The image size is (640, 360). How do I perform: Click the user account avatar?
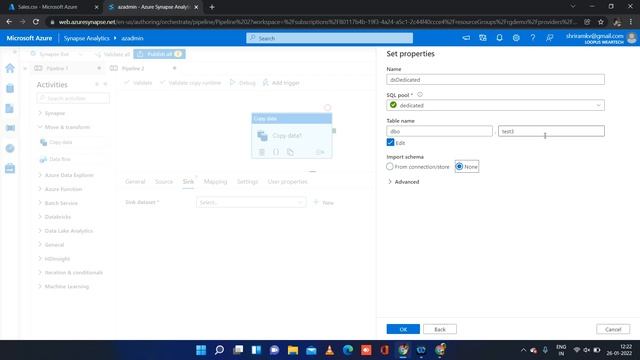pyautogui.click(x=632, y=38)
